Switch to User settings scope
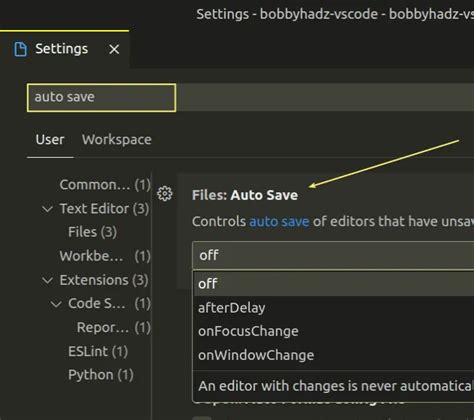This screenshot has height=420, width=474. [x=50, y=139]
